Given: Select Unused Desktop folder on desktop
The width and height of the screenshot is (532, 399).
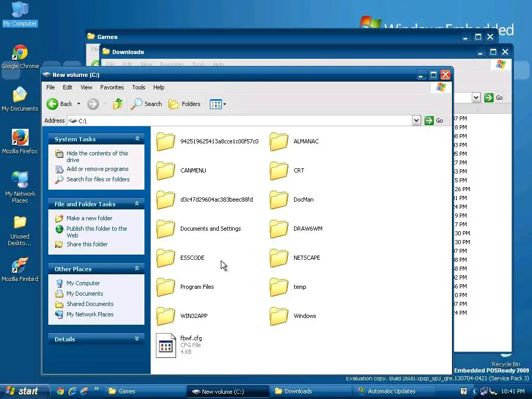Looking at the screenshot, I should point(20,231).
